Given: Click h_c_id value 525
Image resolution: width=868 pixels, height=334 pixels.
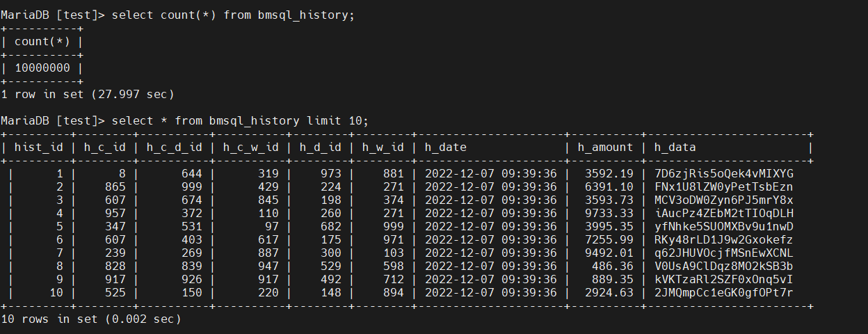Looking at the screenshot, I should 115,293.
